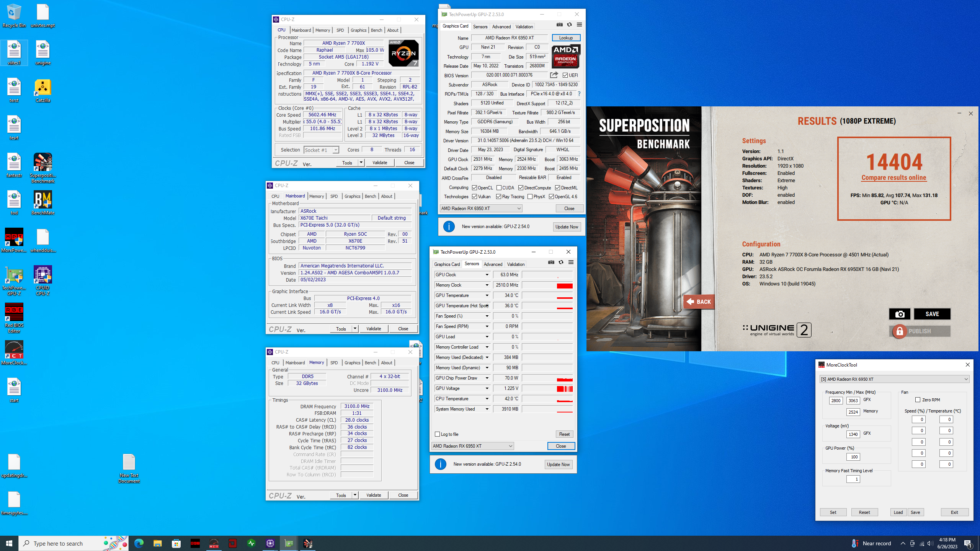
Task: Open the hamburger menu in GPU-Z Sensors window
Action: (x=571, y=262)
